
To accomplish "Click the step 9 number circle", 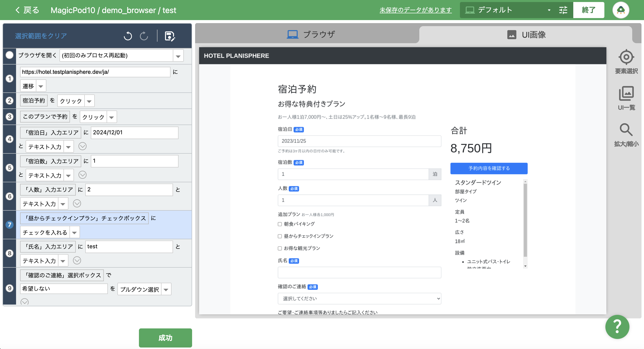I will (10, 288).
